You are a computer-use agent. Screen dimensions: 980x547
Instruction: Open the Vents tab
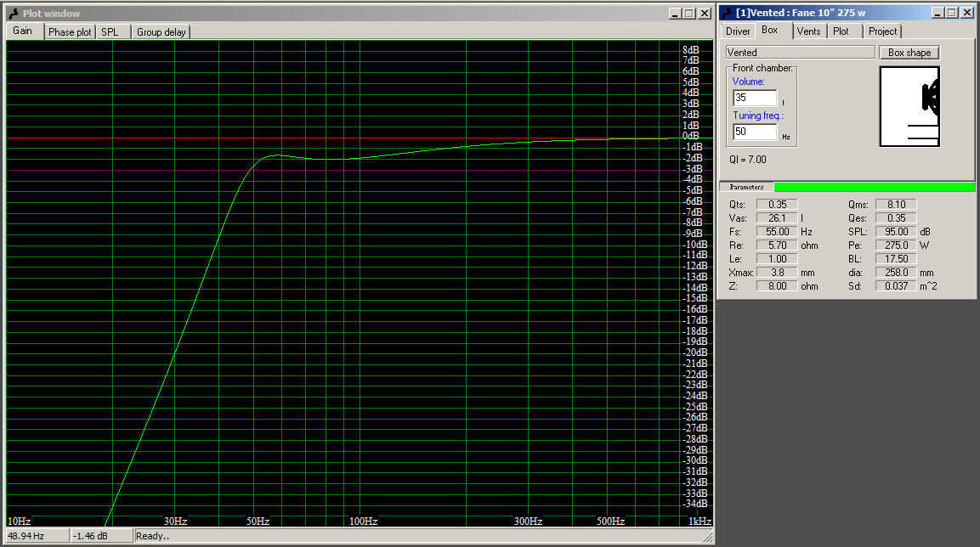click(x=809, y=31)
